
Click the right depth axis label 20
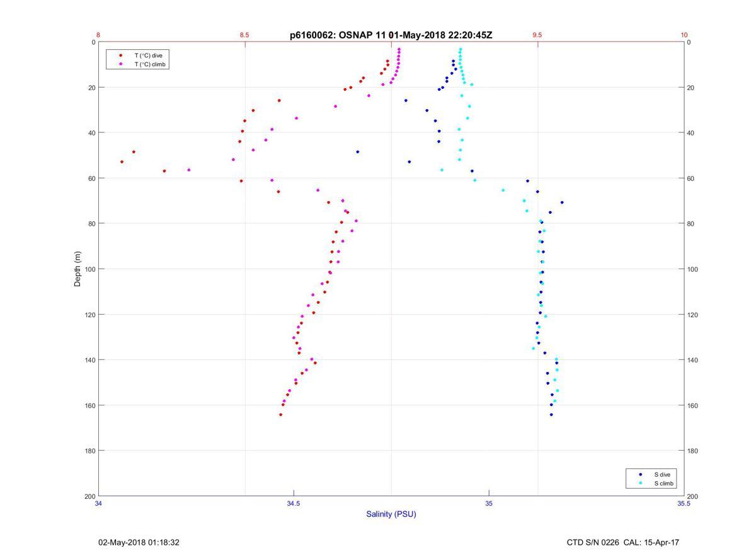(x=690, y=88)
